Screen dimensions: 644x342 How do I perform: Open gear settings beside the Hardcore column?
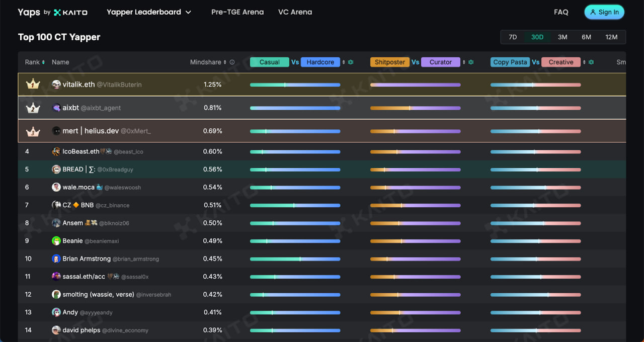[351, 62]
